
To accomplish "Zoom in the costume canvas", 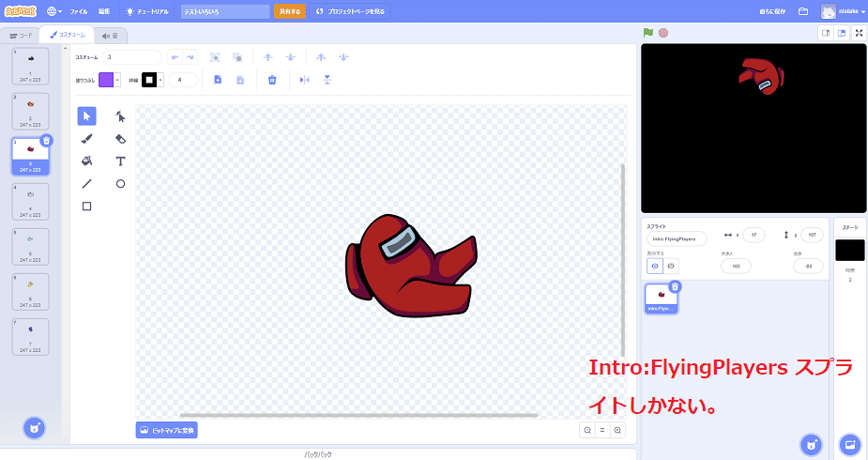I will [x=617, y=430].
